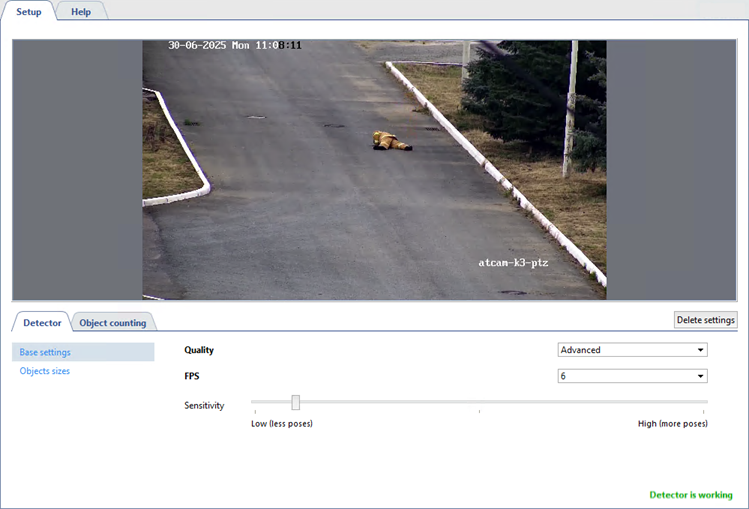
Task: Open the Help tab
Action: (x=81, y=11)
